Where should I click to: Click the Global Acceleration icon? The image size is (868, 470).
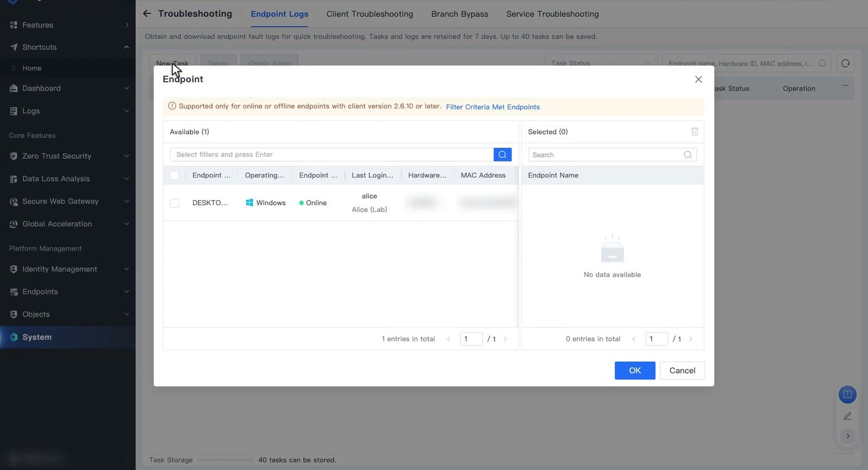(14, 224)
